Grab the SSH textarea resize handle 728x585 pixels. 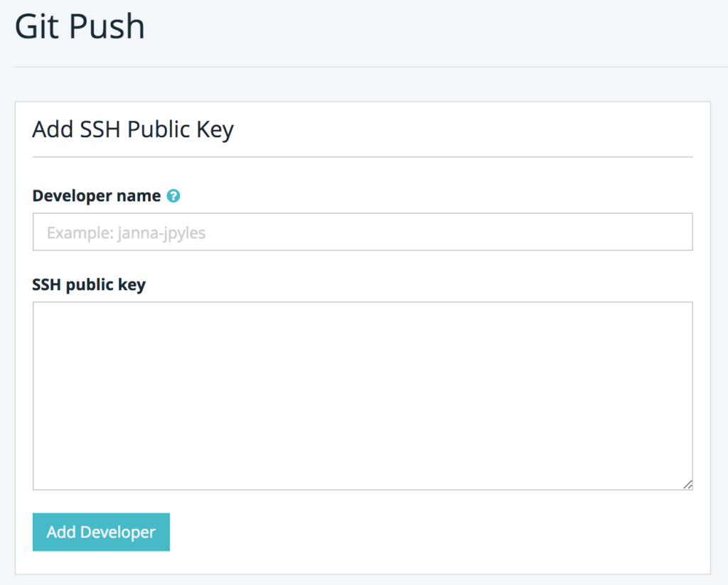[687, 484]
